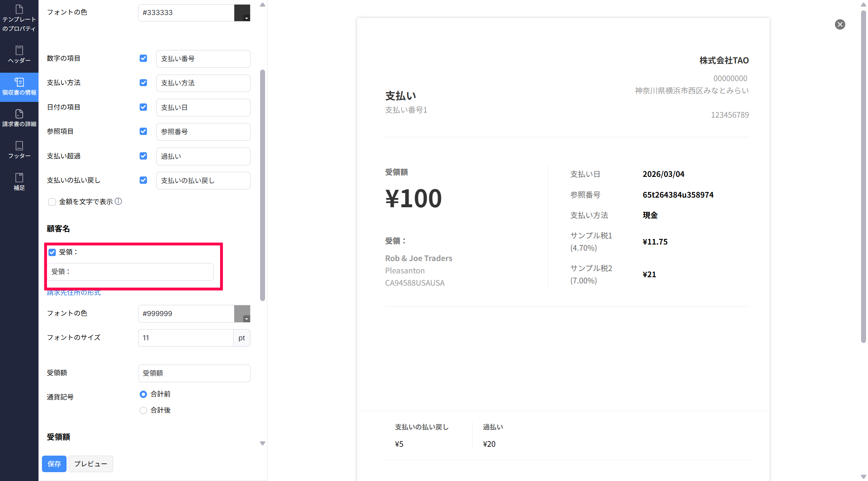Select 合計後 currency symbol radio
This screenshot has width=868, height=481.
(x=143, y=410)
